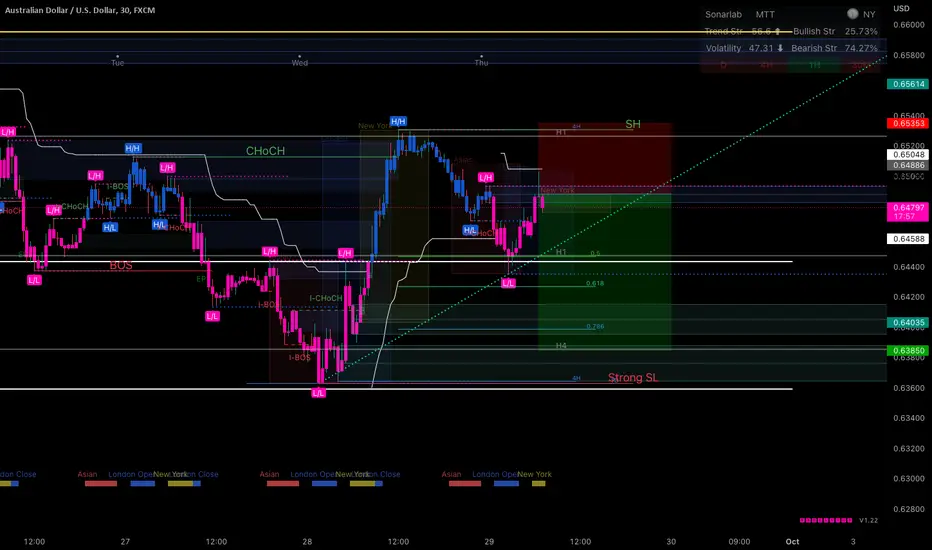Screen dimensions: 932x550
Task: Click the 09:00 time axis label
Action: click(739, 542)
